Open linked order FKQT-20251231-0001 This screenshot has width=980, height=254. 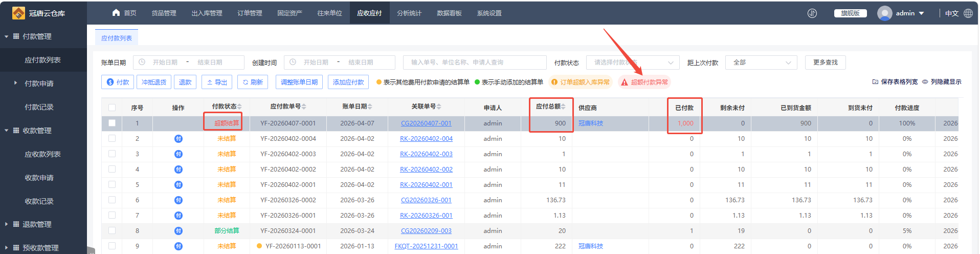pos(426,246)
